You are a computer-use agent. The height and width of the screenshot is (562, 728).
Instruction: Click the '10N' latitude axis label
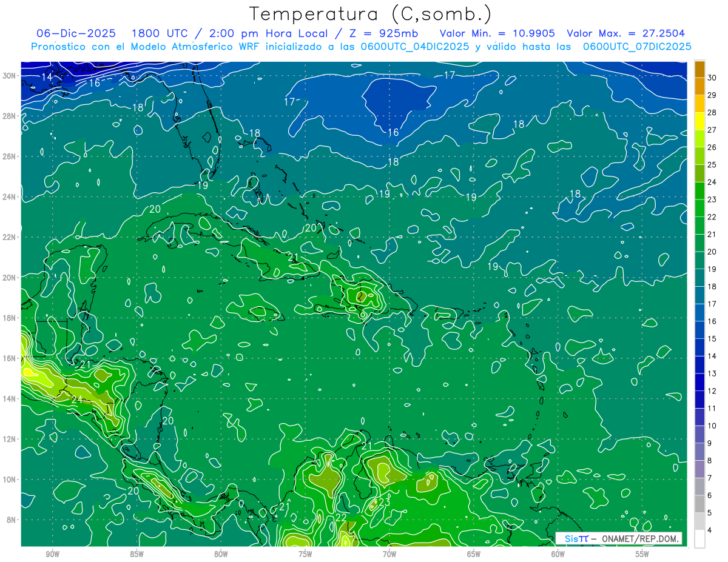click(9, 480)
